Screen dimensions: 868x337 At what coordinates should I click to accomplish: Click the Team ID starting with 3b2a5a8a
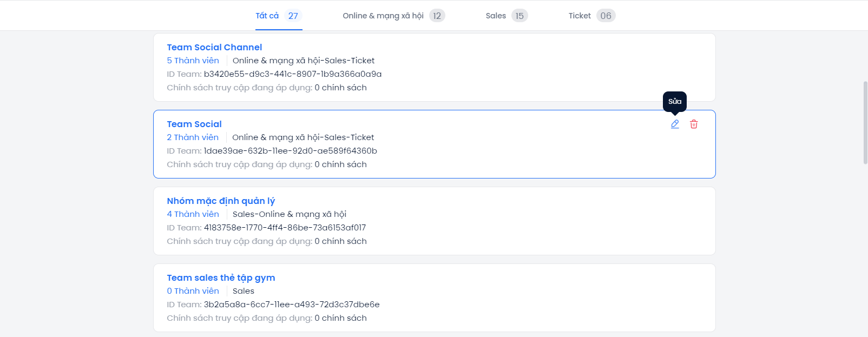[x=291, y=305]
